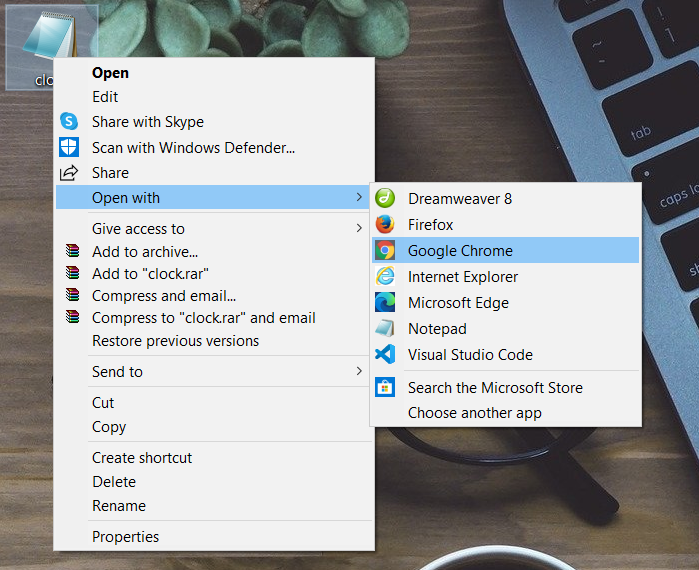The width and height of the screenshot is (699, 570).
Task: Open the file with Dreamweaver 8
Action: coord(506,198)
